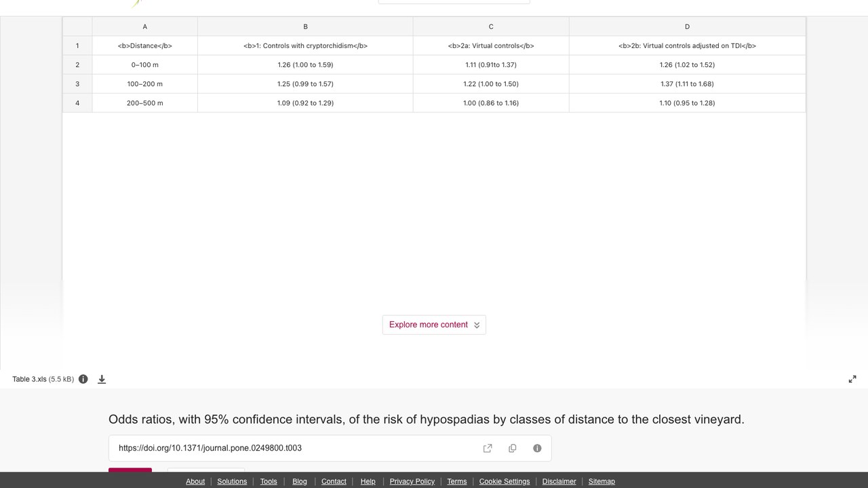Click 'Virtual controls adjusted on TDI' cell
Screen dimensions: 868x488
tap(687, 45)
